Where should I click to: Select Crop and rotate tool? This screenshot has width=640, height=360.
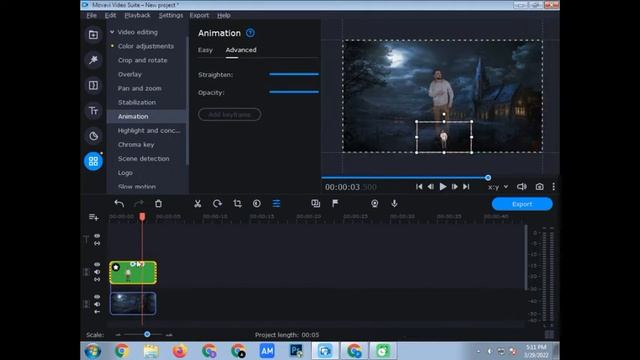(142, 60)
